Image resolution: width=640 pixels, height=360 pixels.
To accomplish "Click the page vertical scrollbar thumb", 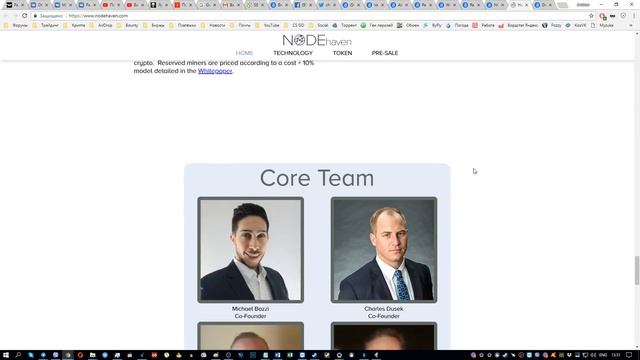I will 637,270.
